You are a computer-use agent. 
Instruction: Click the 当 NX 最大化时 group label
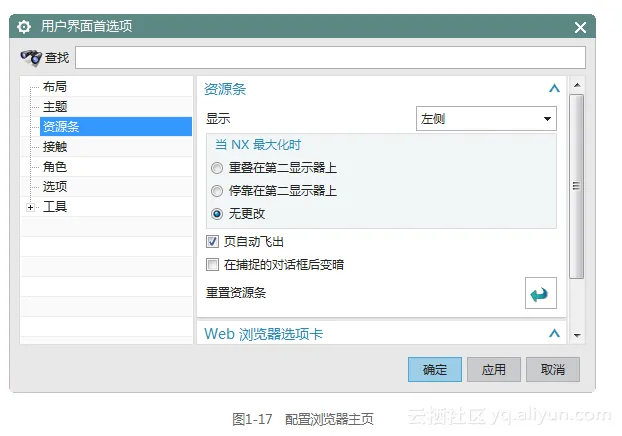(x=258, y=145)
